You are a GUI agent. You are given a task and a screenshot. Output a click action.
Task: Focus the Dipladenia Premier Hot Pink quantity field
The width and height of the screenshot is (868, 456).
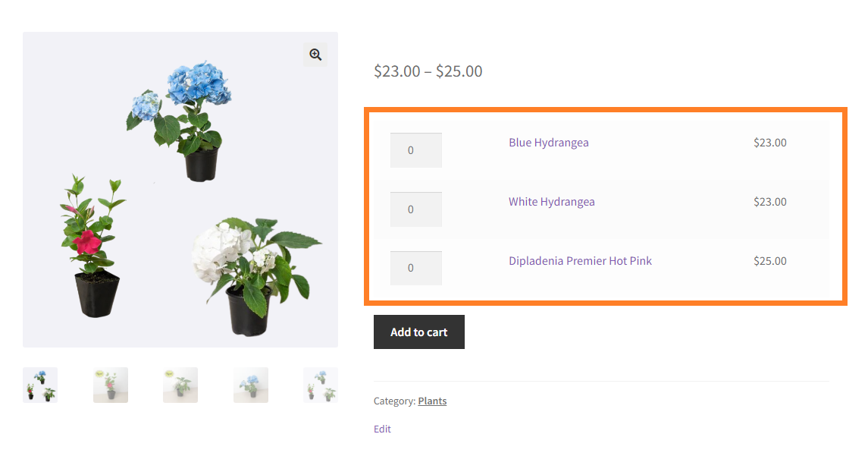(415, 268)
